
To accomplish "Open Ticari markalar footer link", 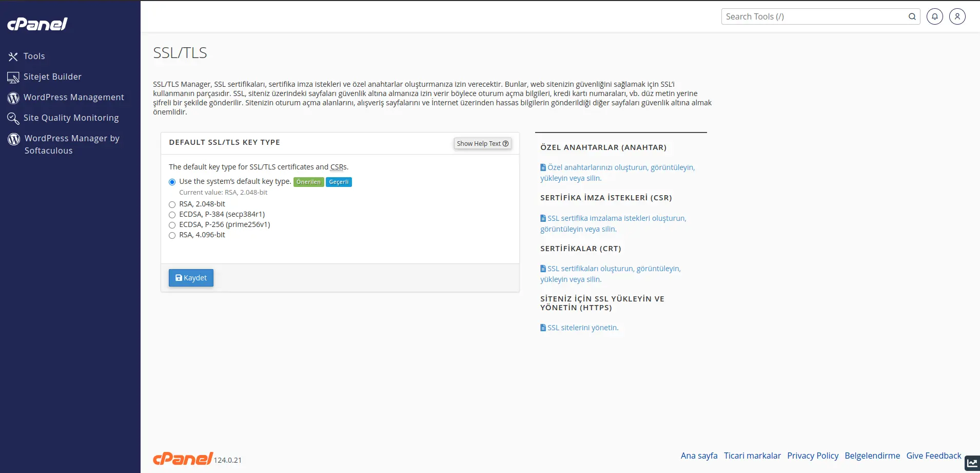I will (x=752, y=456).
